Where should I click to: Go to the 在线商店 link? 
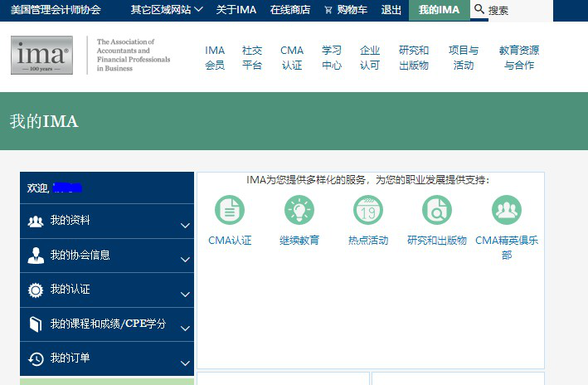coord(290,10)
